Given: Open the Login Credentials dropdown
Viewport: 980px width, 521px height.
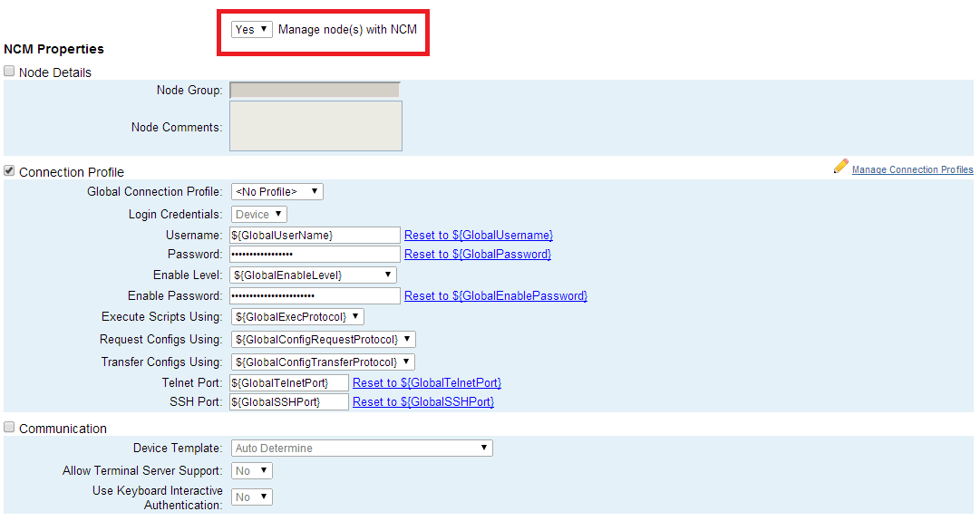Looking at the screenshot, I should click(x=258, y=214).
